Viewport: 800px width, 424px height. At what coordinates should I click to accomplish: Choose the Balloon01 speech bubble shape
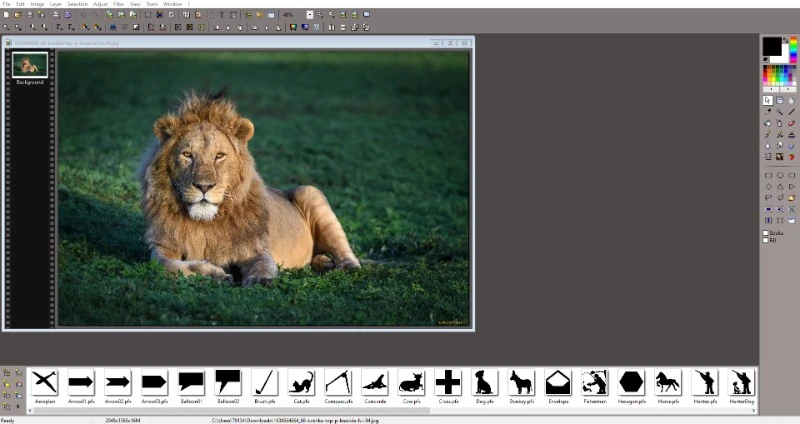[x=191, y=382]
